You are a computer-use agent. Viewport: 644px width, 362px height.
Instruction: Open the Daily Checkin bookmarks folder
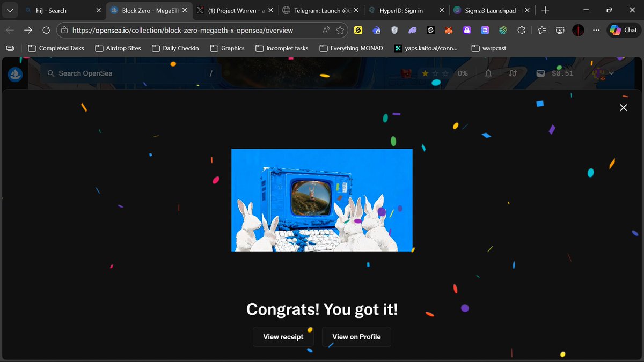tap(175, 48)
